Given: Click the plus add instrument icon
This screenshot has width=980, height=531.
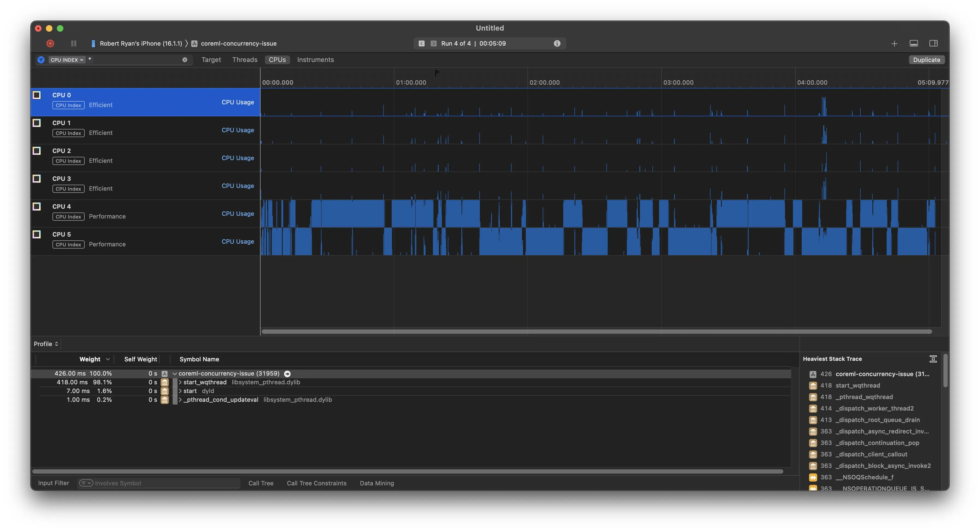Looking at the screenshot, I should click(x=895, y=44).
